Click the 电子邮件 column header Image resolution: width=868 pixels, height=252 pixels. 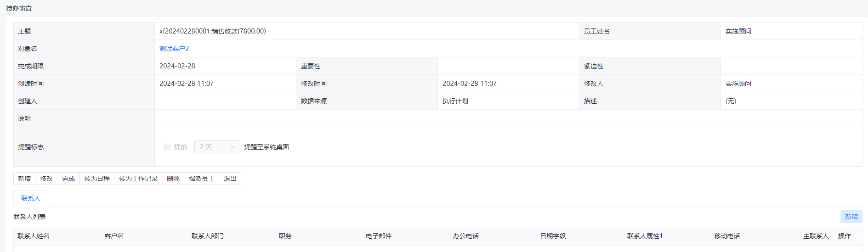(x=379, y=236)
